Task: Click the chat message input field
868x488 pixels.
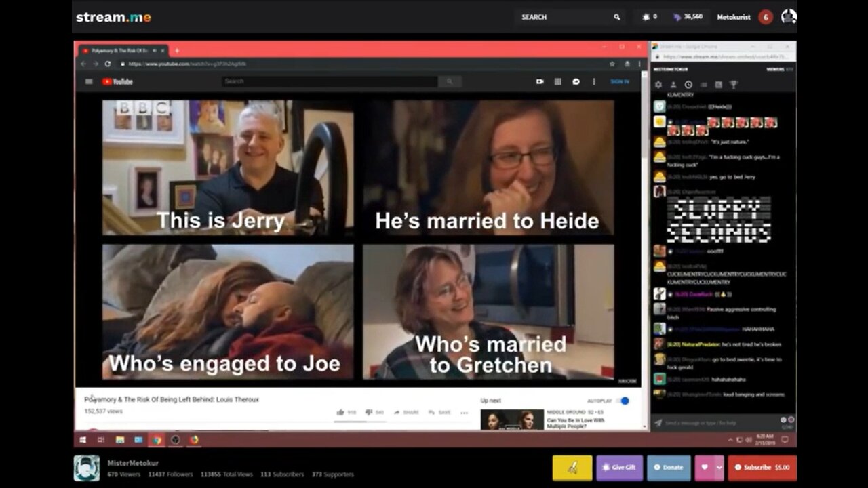Action: pyautogui.click(x=722, y=422)
